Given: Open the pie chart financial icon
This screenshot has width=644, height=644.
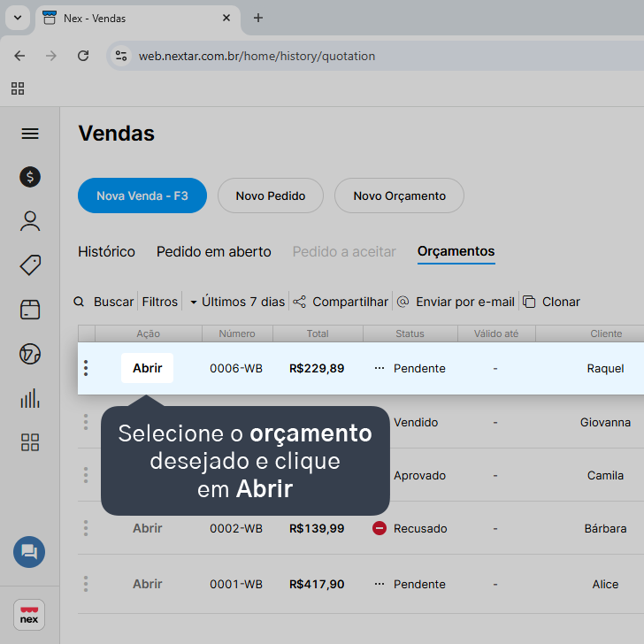Looking at the screenshot, I should (x=30, y=354).
